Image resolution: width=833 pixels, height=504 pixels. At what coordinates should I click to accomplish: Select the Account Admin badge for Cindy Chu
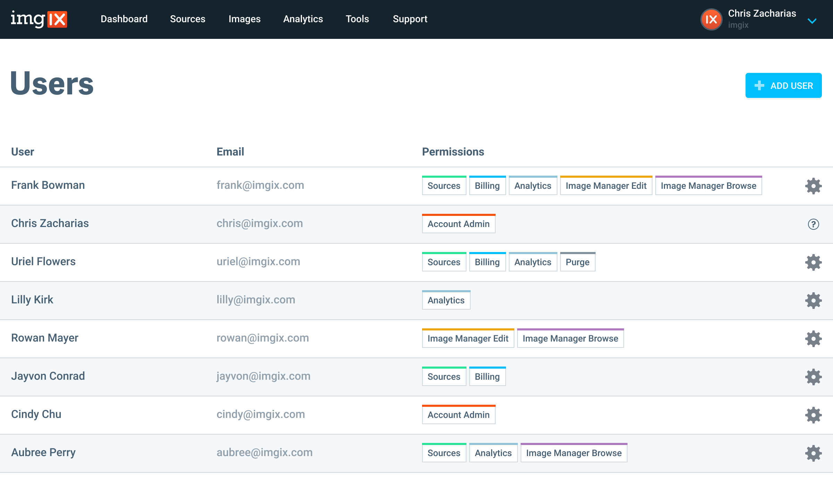click(458, 414)
